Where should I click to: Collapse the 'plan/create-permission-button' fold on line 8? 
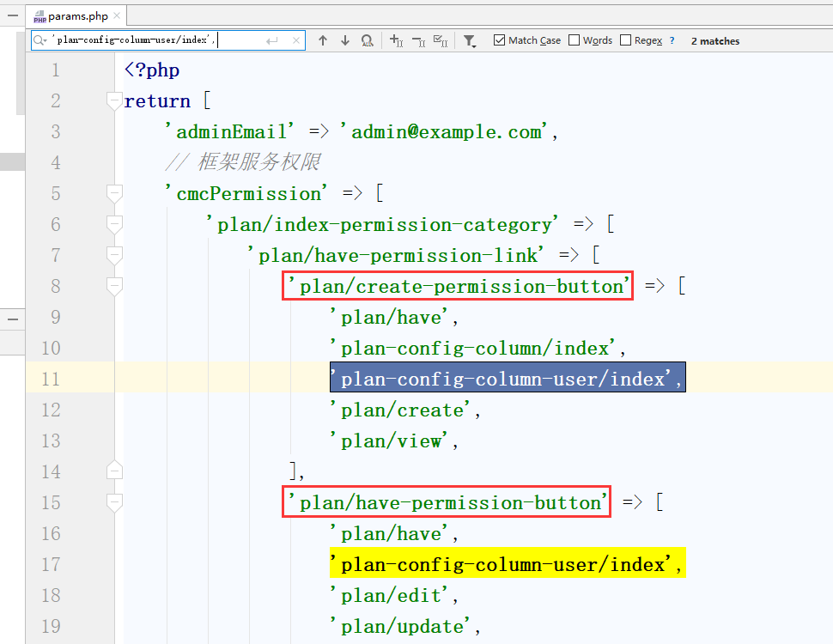click(x=114, y=286)
